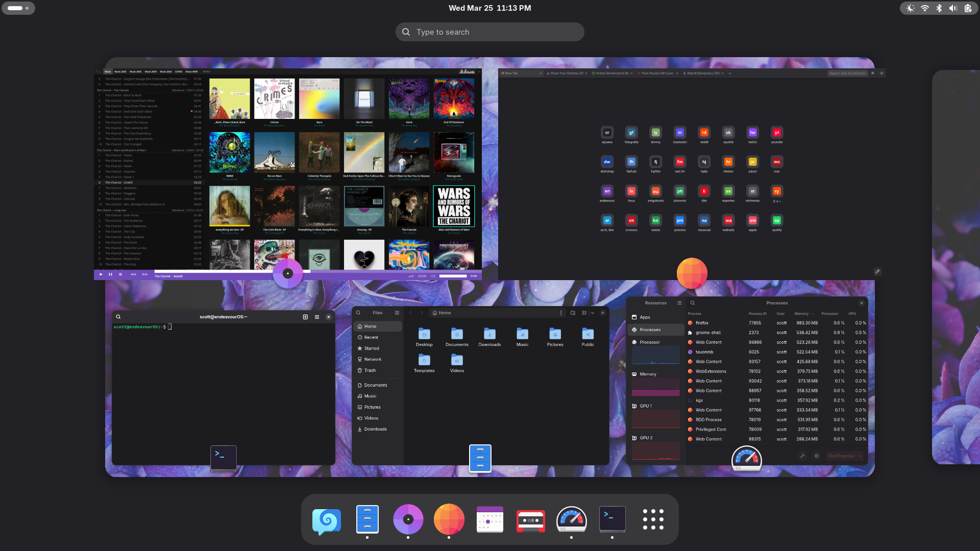This screenshot has width=980, height=551.
Task: Toggle list/grid view icon in Files header
Action: pos(584,313)
